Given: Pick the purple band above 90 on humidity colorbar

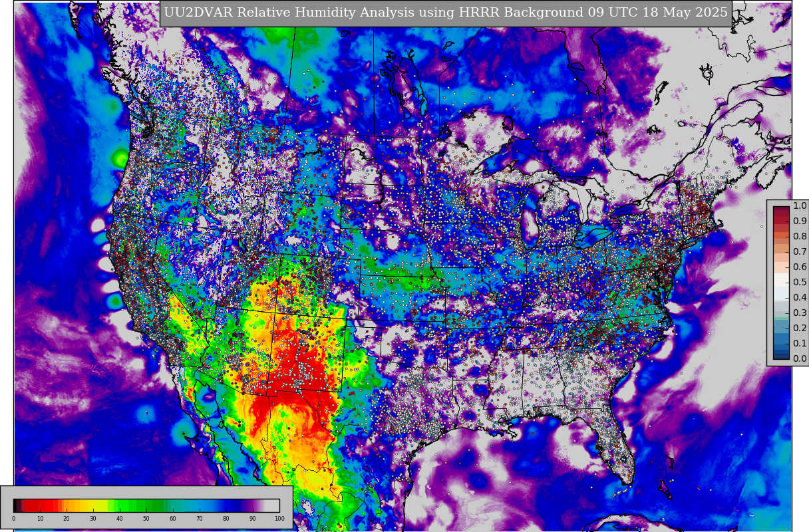Looking at the screenshot, I should tap(253, 505).
